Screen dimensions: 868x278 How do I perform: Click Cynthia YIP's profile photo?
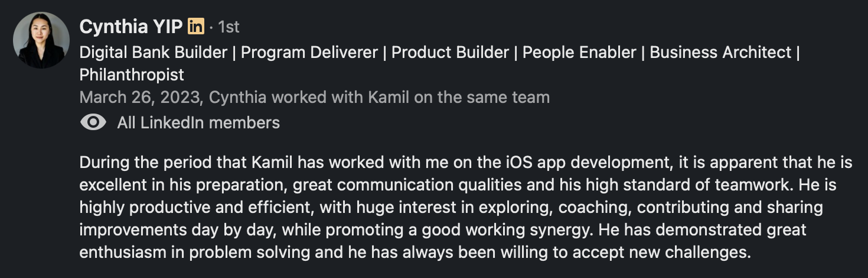point(41,40)
